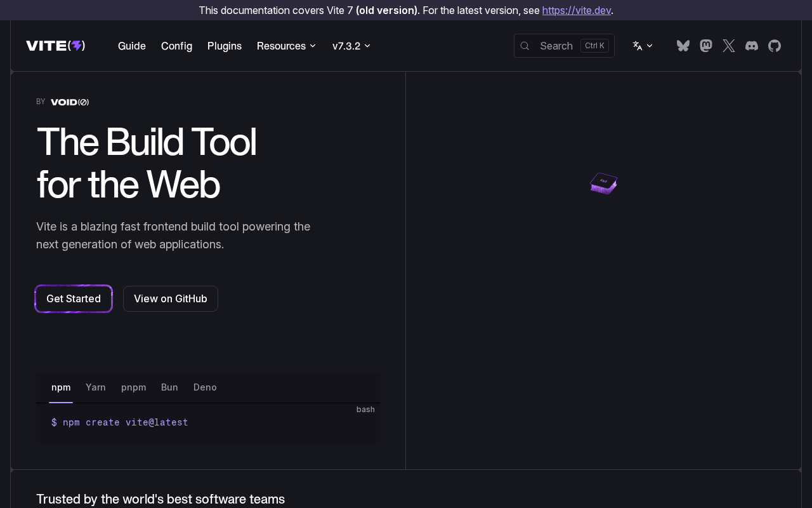Click the Vite logo in header
This screenshot has height=508, width=812.
[x=56, y=46]
